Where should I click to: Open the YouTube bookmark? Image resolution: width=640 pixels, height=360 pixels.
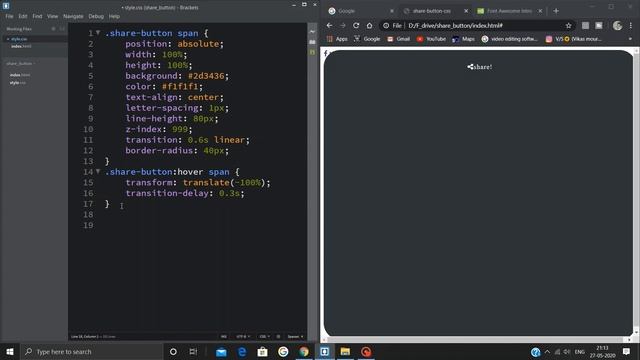point(431,39)
